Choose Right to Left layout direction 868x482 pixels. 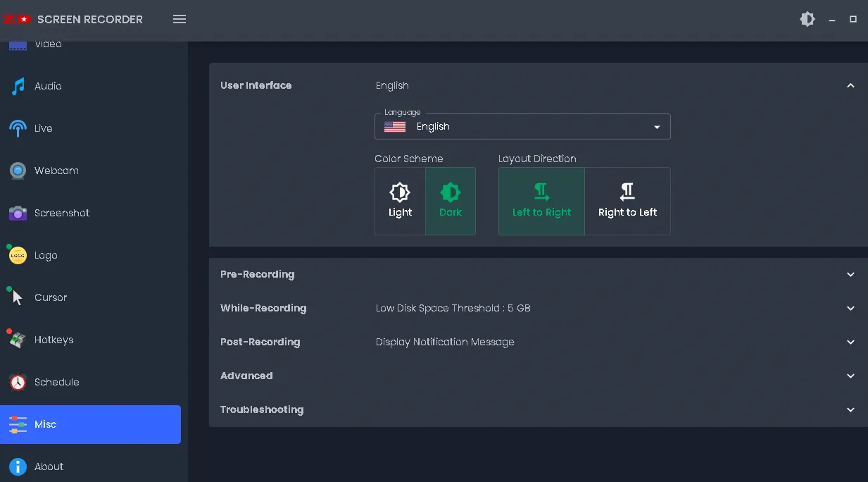point(627,201)
